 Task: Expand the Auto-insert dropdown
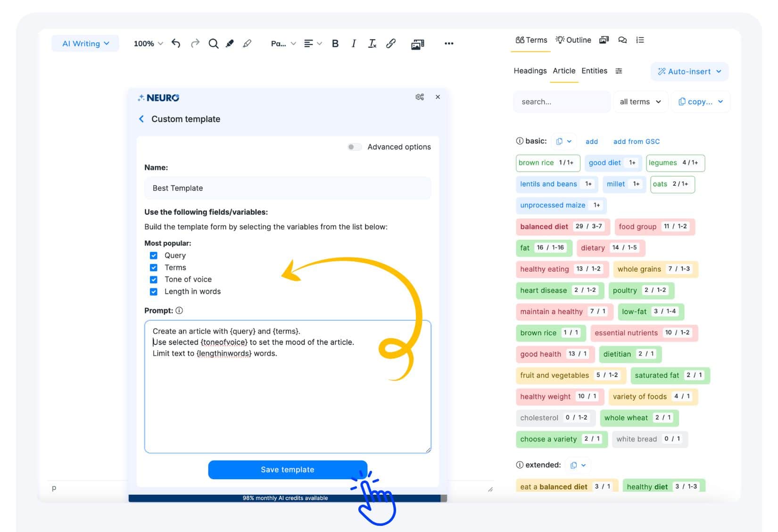pos(689,72)
